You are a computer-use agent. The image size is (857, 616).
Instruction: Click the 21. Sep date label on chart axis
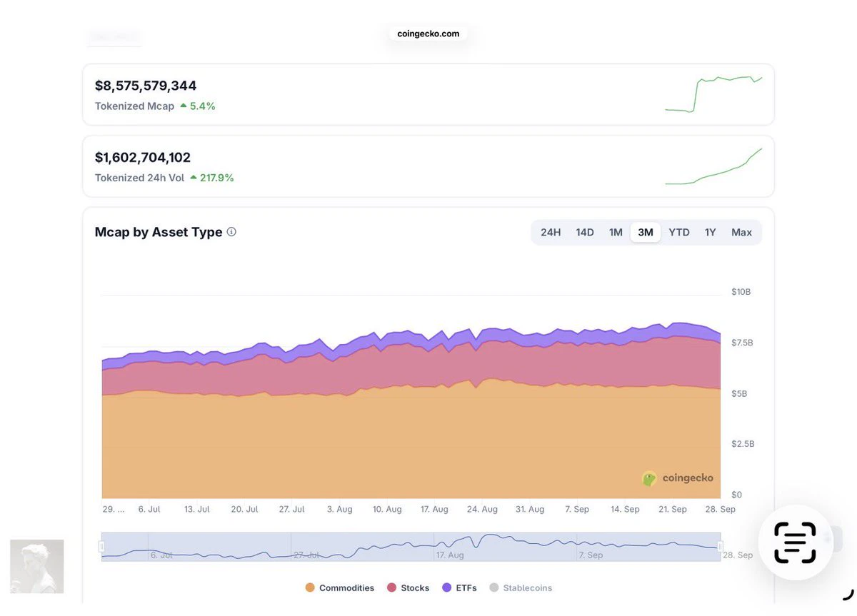[671, 509]
